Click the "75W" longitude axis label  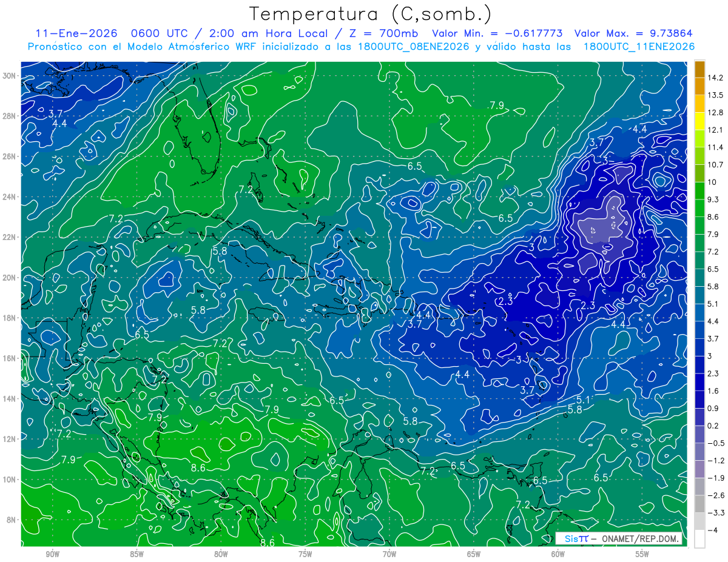(305, 555)
